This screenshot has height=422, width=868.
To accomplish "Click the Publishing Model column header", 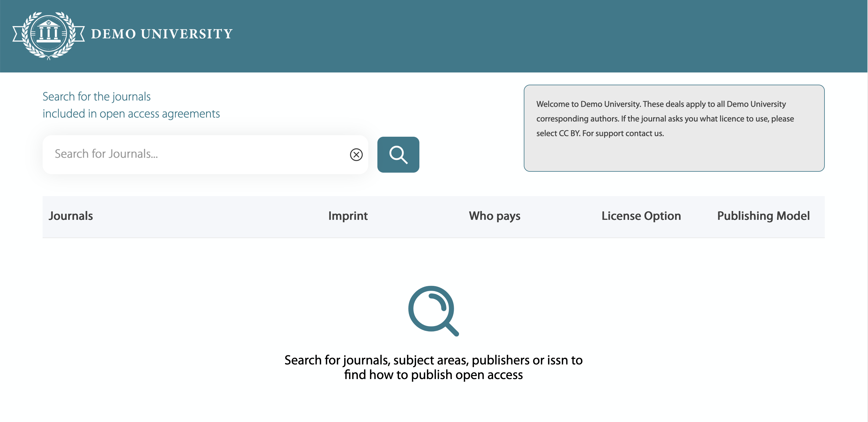I will point(763,216).
